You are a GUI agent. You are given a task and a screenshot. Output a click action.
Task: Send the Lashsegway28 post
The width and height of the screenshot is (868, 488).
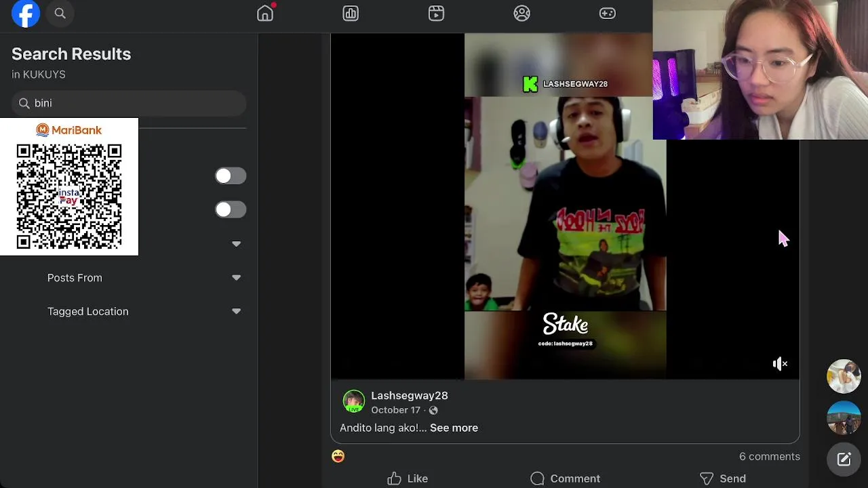click(x=723, y=479)
